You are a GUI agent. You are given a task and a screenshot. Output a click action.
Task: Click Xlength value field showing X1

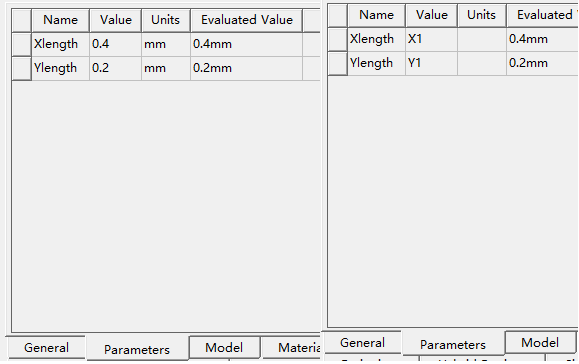coord(431,39)
